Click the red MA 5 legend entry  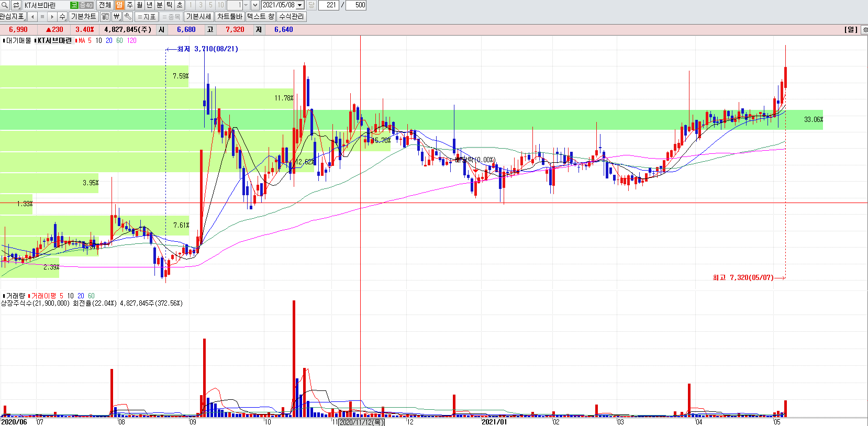[84, 40]
